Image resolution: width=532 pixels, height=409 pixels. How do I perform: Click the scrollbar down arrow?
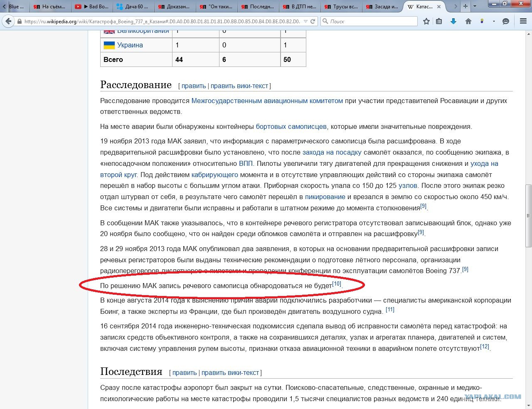pyautogui.click(x=528, y=405)
